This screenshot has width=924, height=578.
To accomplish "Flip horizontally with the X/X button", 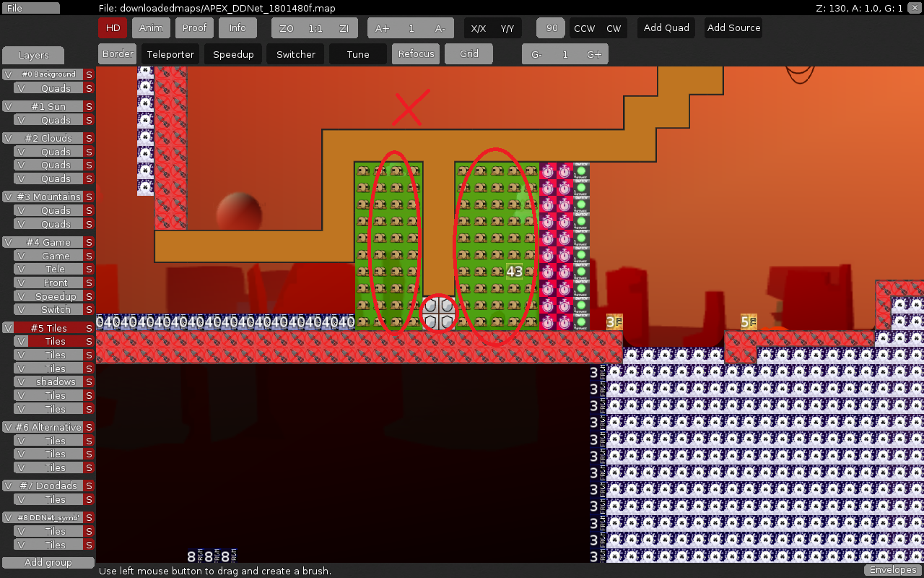I will coord(478,28).
